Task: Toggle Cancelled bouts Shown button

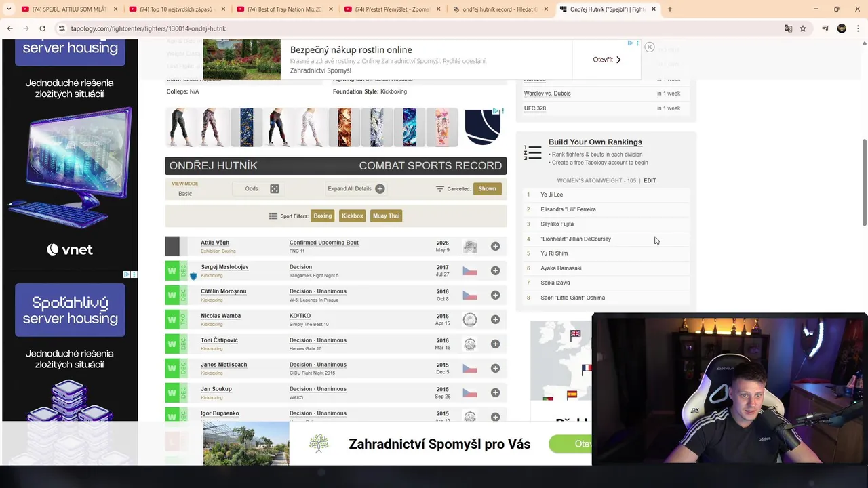Action: (x=487, y=189)
